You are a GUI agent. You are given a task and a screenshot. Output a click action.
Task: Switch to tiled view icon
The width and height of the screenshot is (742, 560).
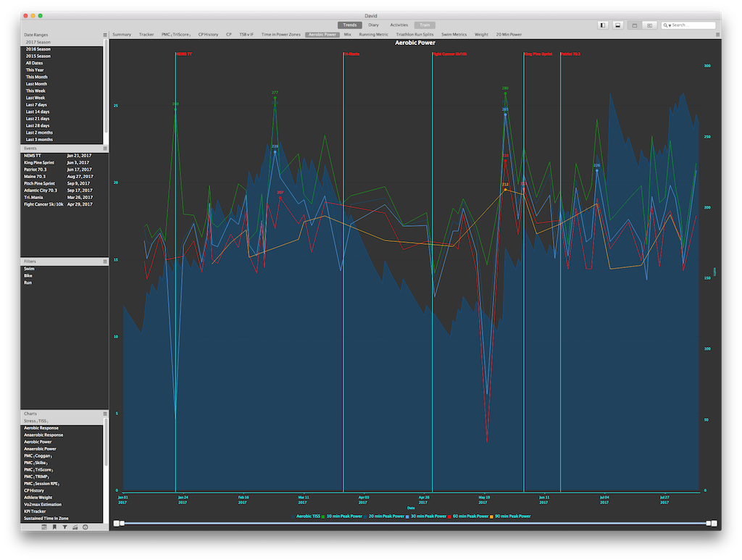click(649, 25)
